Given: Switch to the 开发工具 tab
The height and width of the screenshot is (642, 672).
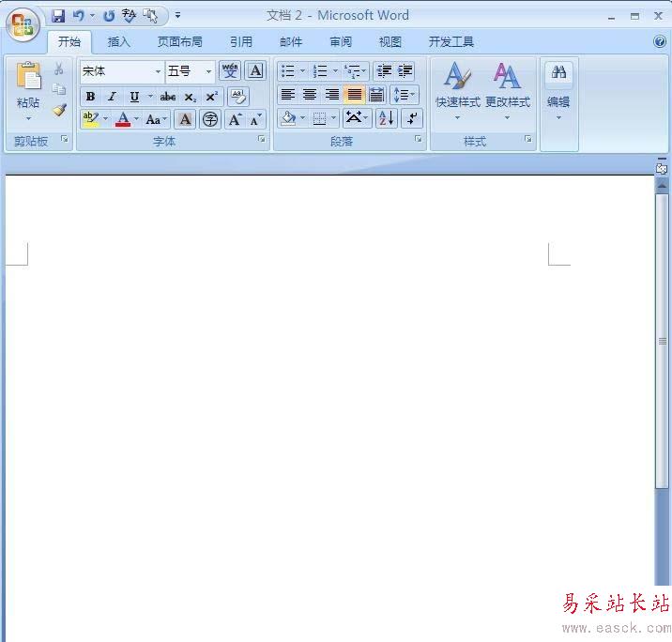Looking at the screenshot, I should [x=451, y=41].
